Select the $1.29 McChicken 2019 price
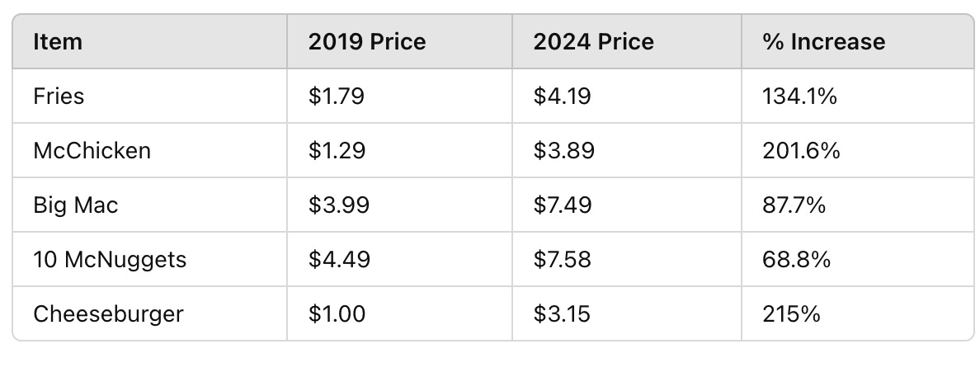Image resolution: width=980 pixels, height=391 pixels. pyautogui.click(x=336, y=151)
